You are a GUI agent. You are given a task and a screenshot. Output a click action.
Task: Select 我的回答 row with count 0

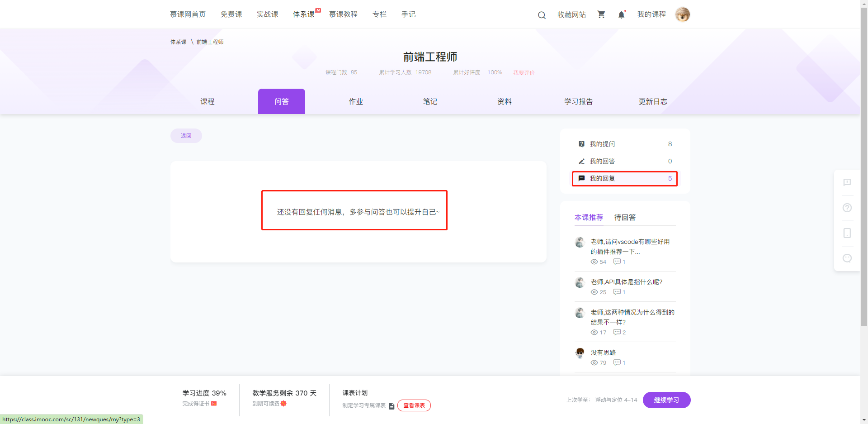click(625, 161)
